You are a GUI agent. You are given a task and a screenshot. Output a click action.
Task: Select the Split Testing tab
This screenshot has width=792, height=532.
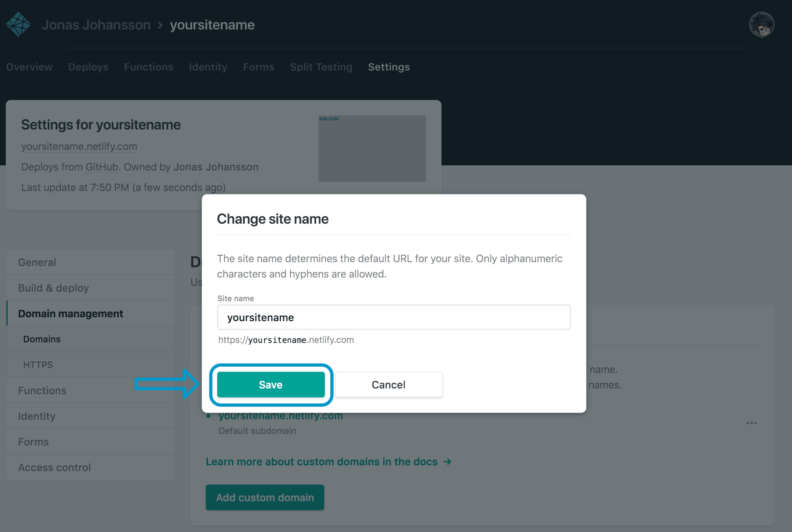pyautogui.click(x=321, y=67)
